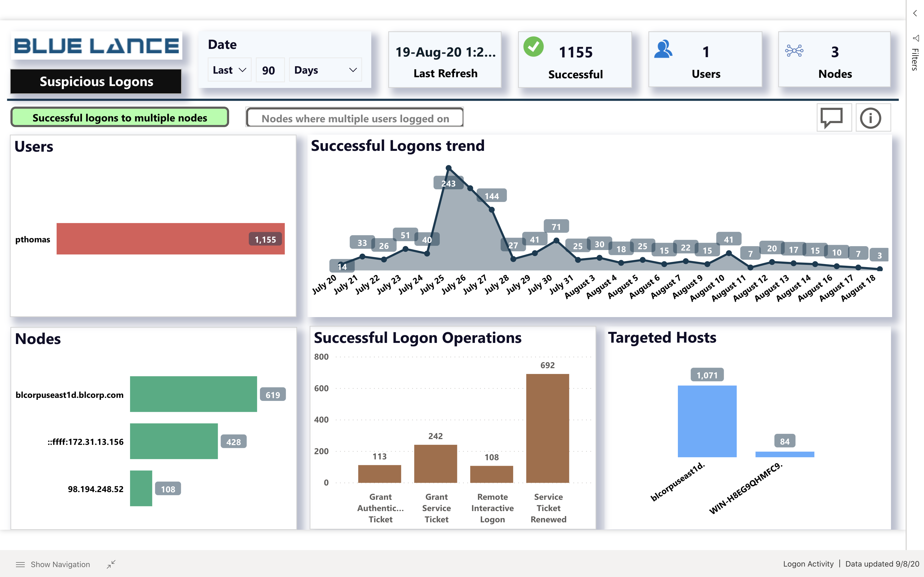Toggle to Nodes where multiple users logged on
The width and height of the screenshot is (924, 577).
click(355, 118)
